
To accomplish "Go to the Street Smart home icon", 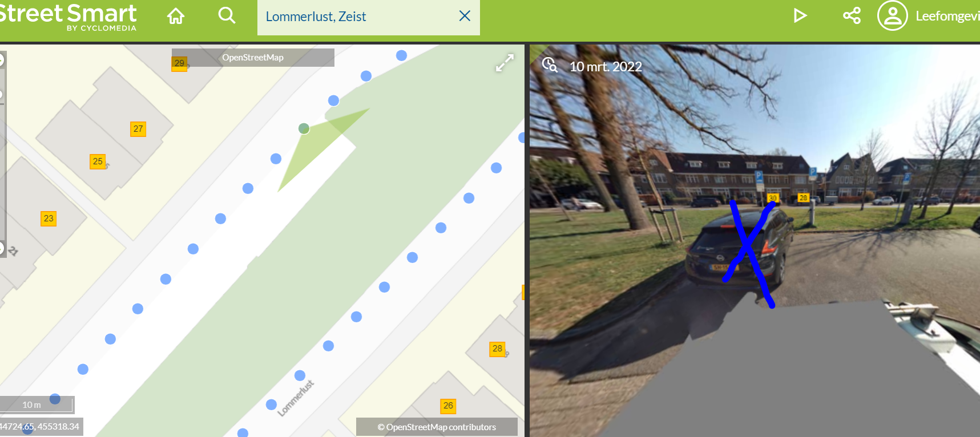I will (176, 16).
